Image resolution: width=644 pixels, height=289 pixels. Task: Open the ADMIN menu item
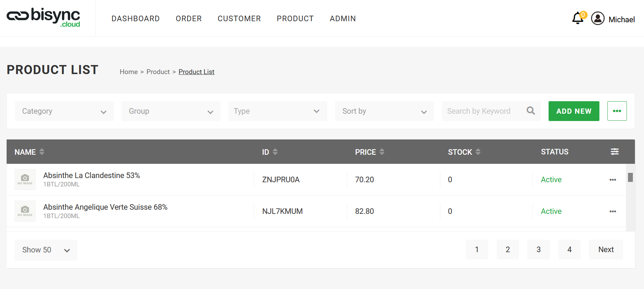tap(343, 18)
